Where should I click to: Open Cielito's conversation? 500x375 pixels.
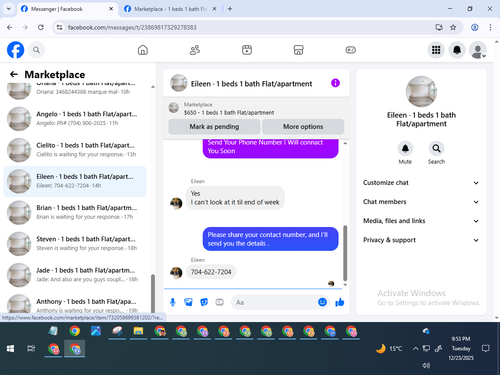[x=75, y=150]
